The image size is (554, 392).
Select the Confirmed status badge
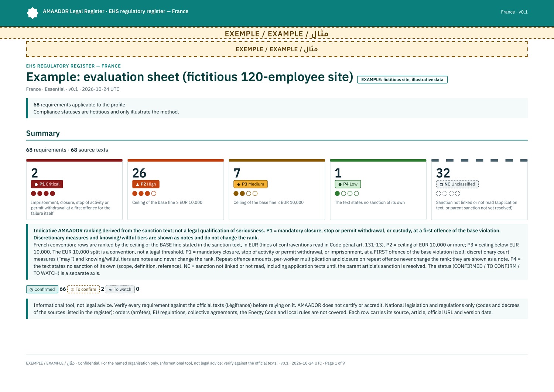42,289
